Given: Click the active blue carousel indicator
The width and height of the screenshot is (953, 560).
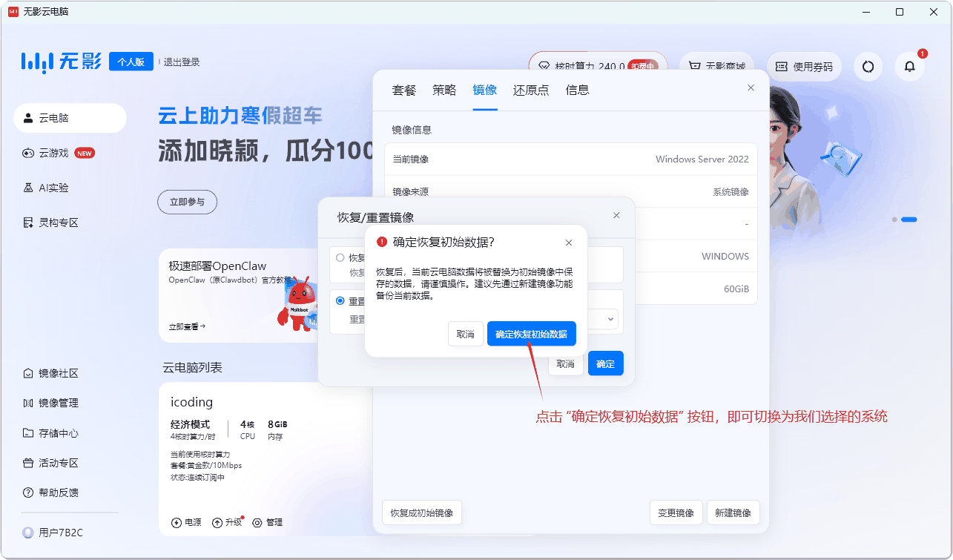Looking at the screenshot, I should 909,220.
